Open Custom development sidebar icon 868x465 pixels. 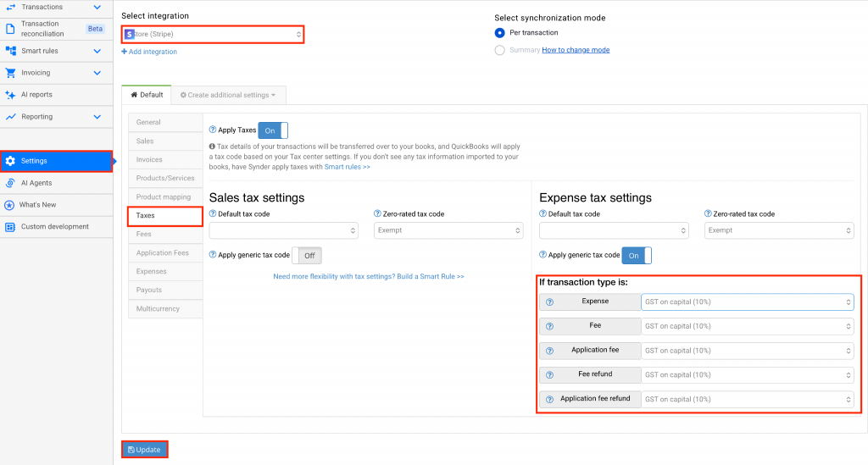10,227
